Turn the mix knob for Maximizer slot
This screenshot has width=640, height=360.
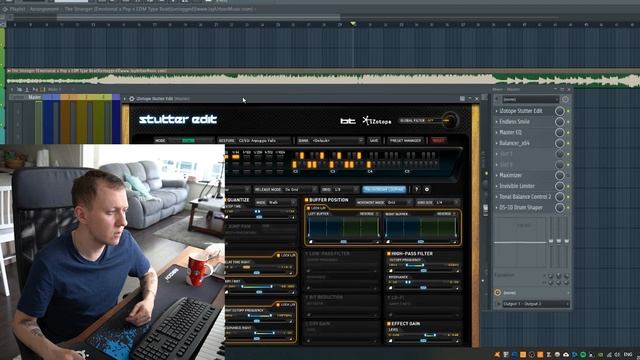(560, 175)
